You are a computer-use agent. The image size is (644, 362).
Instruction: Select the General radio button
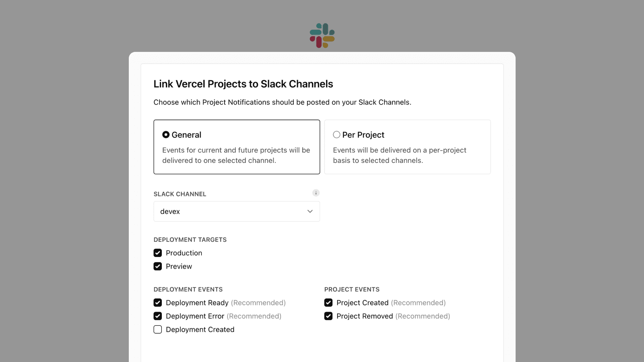pyautogui.click(x=166, y=135)
